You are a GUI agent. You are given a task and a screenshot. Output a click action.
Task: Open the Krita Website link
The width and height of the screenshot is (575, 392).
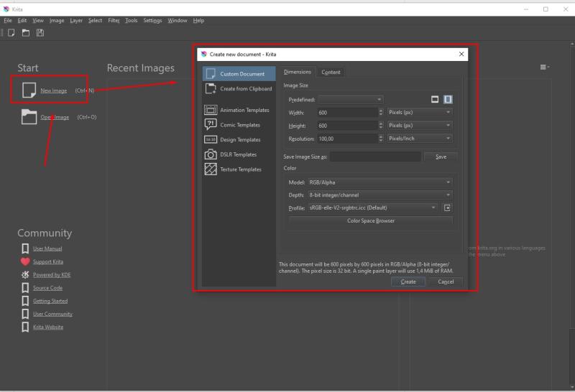pyautogui.click(x=48, y=327)
